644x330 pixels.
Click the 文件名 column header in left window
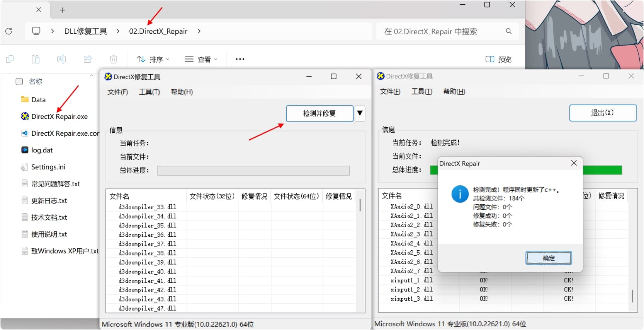pyautogui.click(x=146, y=197)
